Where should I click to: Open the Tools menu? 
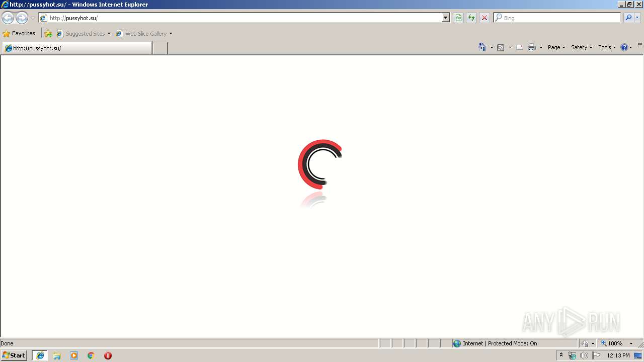(x=607, y=47)
